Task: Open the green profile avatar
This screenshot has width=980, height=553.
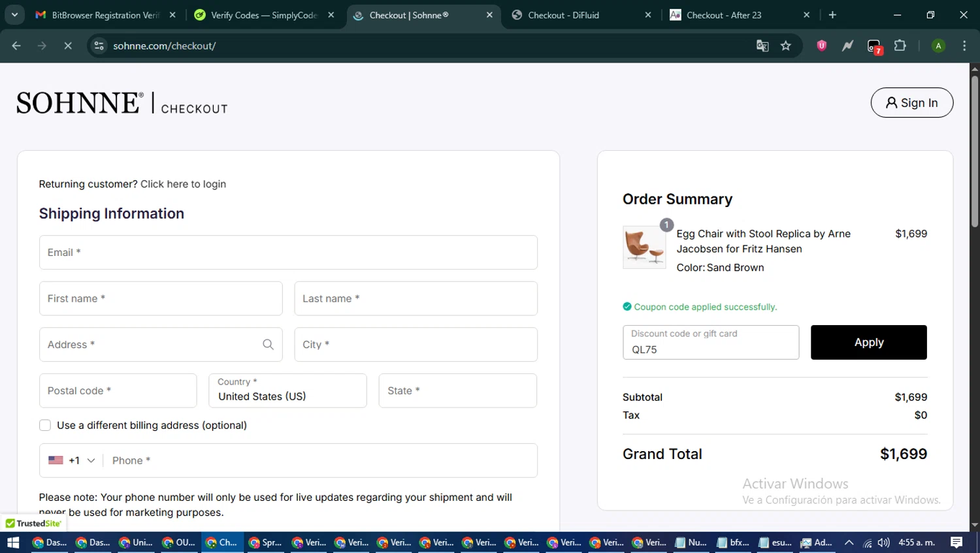Action: (x=938, y=46)
